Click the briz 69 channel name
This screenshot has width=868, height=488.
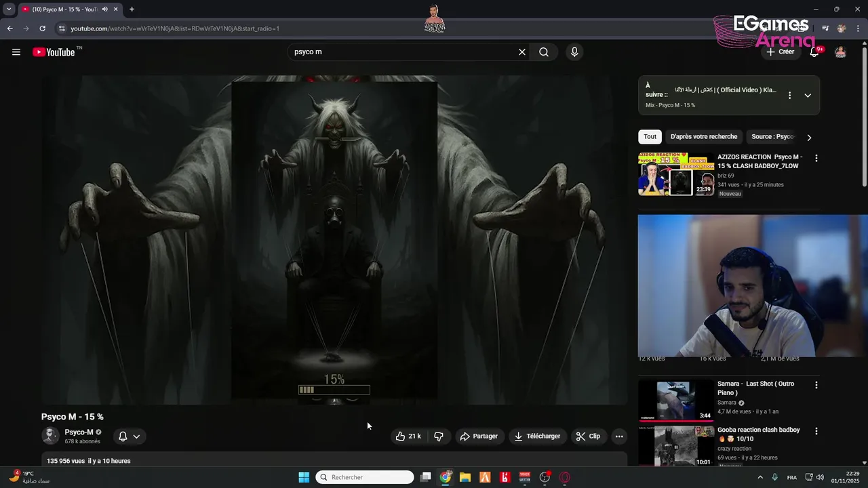[726, 176]
